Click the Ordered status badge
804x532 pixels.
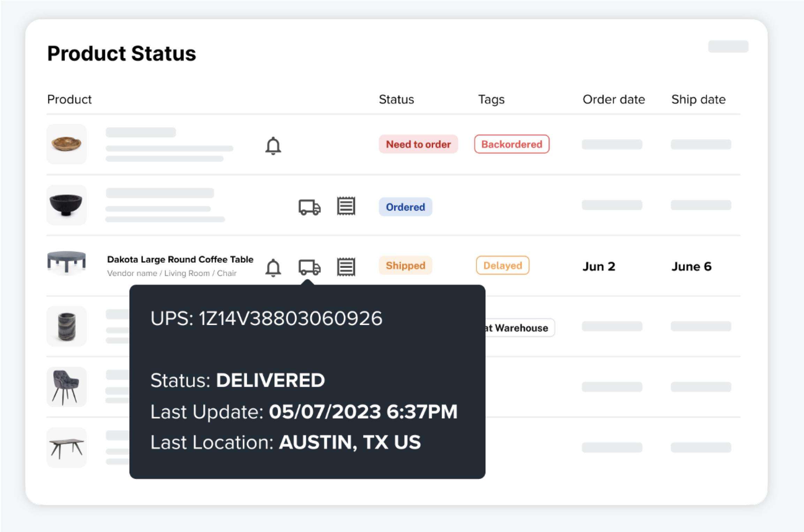coord(405,207)
